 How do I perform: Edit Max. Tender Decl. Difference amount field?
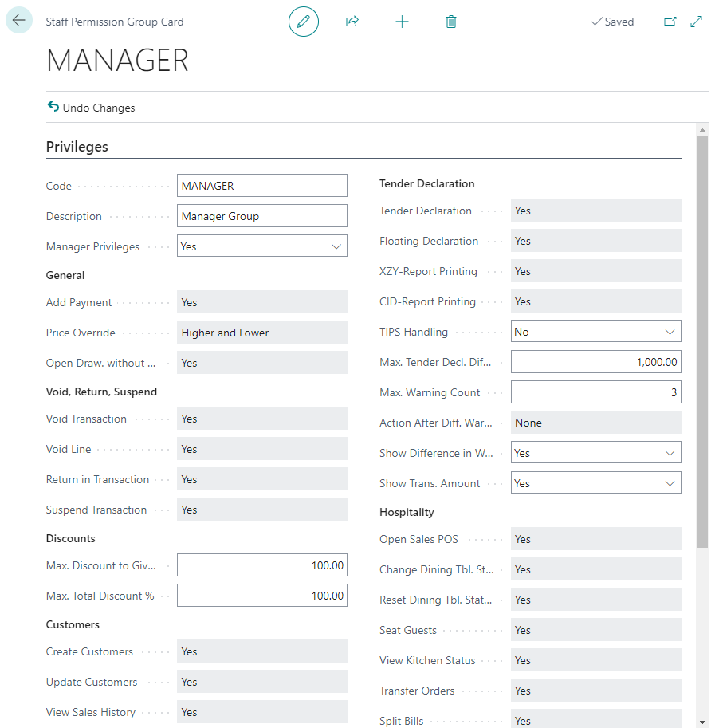pyautogui.click(x=595, y=362)
